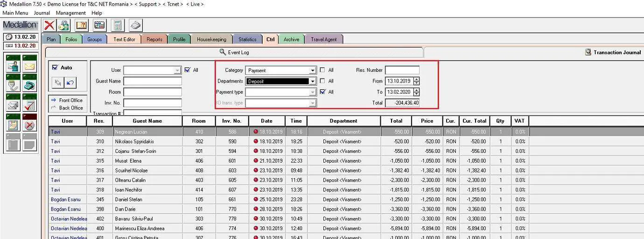Viewport: 644px width, 239px height.
Task: Click the Res. Number input field
Action: (x=402, y=70)
